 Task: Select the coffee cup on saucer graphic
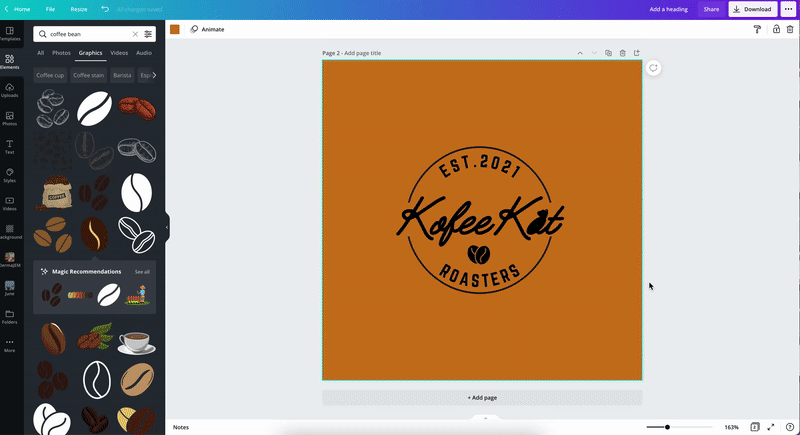click(137, 342)
